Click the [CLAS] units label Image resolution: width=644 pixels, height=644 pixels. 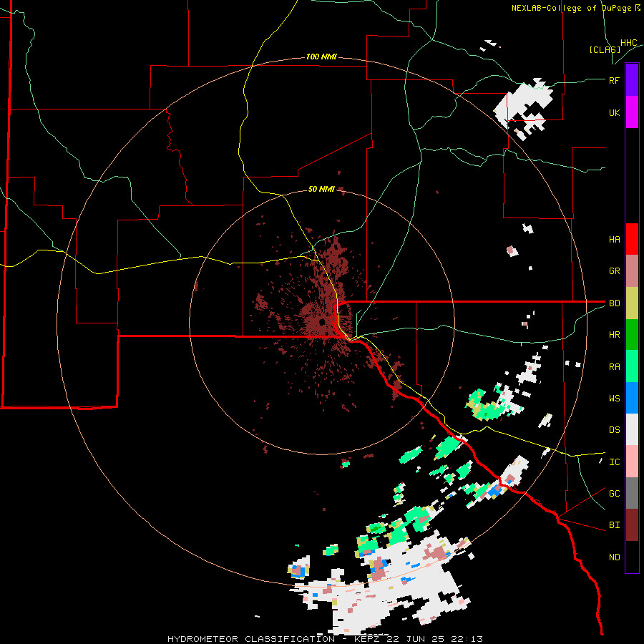[605, 49]
